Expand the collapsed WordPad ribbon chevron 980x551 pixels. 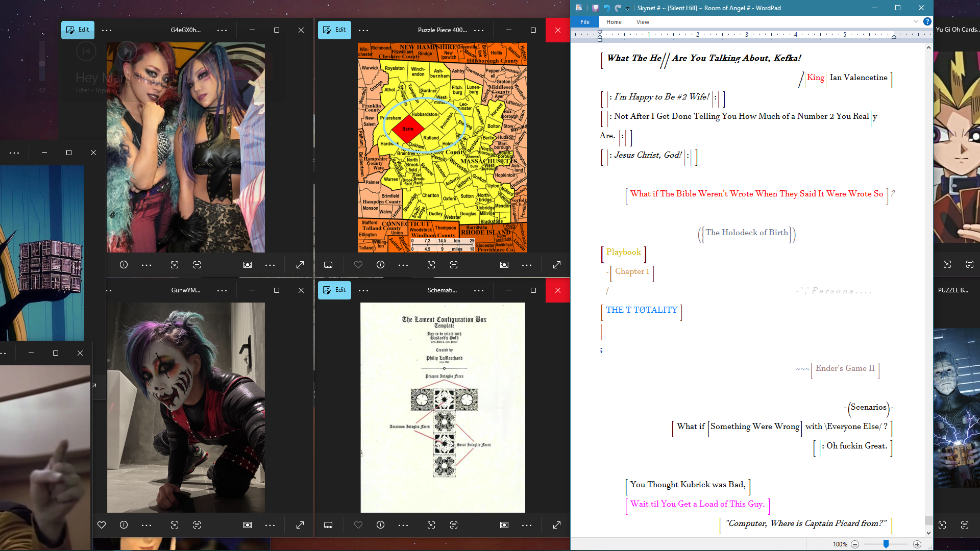pyautogui.click(x=916, y=21)
